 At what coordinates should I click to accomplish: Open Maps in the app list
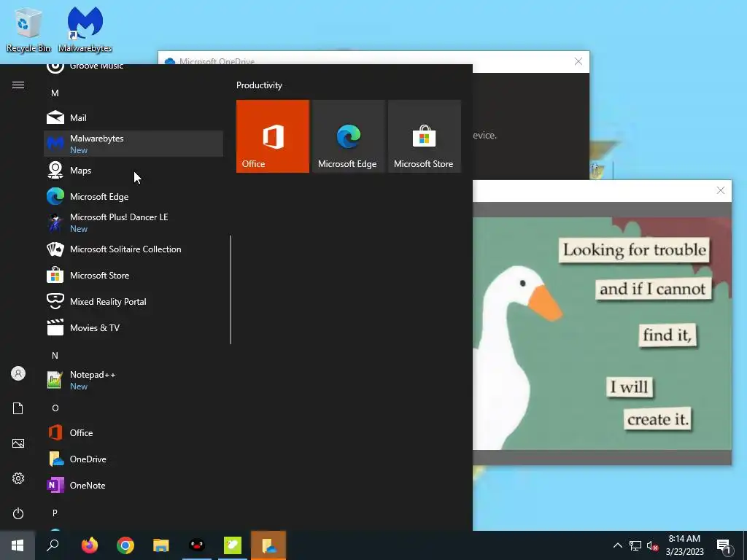pos(133,171)
